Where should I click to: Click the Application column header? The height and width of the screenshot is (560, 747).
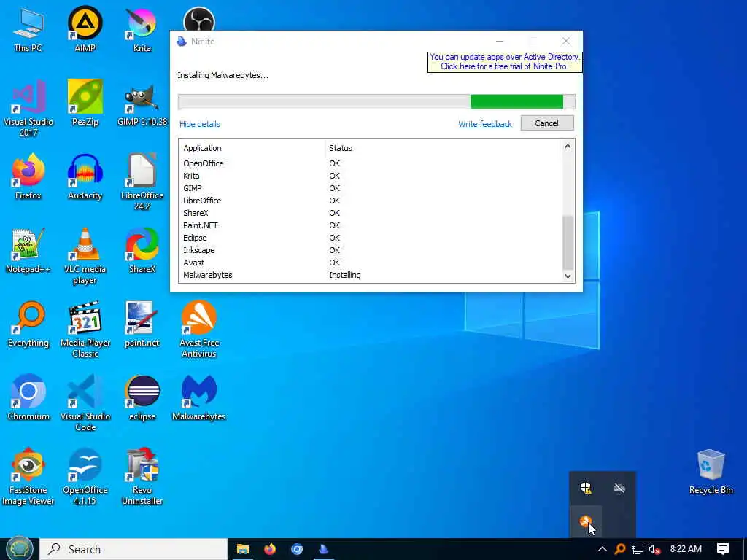(x=252, y=148)
